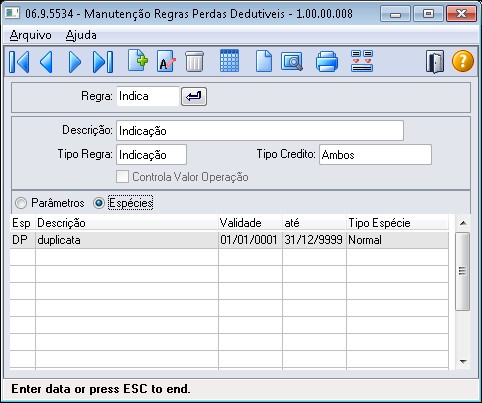Image resolution: width=482 pixels, height=403 pixels.
Task: Open the Tipo Regra field
Action: click(151, 155)
